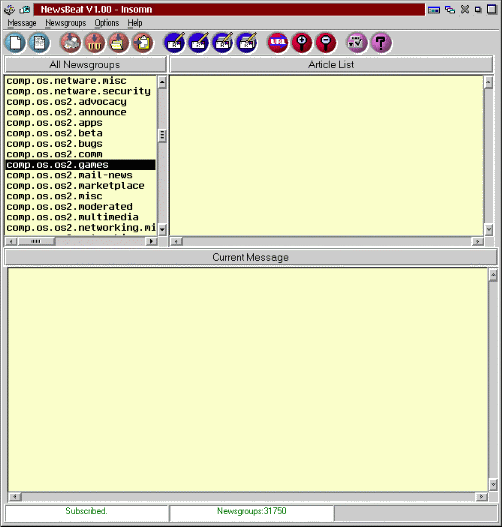Screen dimensions: 502x527
Task: Click the red magnifier plus icon
Action: tap(302, 43)
